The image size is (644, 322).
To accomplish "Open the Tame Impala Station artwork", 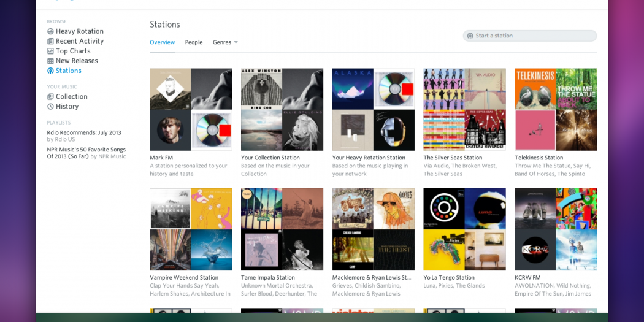I will 282,229.
